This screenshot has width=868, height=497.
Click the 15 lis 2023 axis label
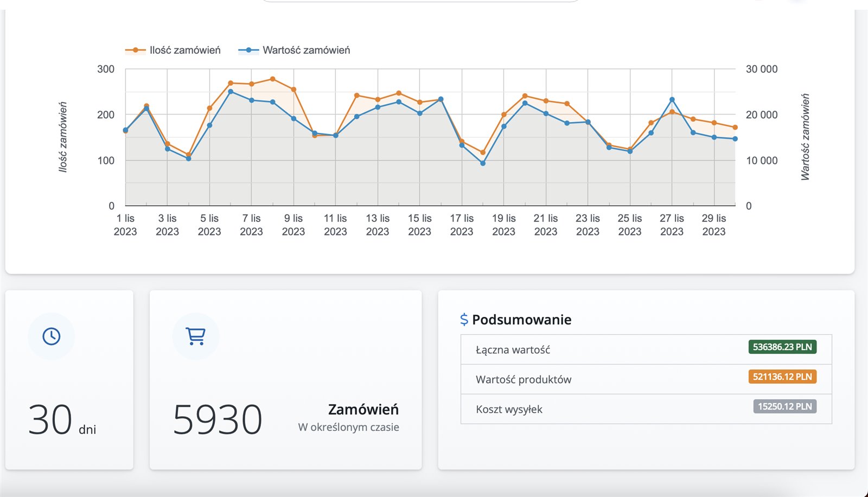[419, 225]
